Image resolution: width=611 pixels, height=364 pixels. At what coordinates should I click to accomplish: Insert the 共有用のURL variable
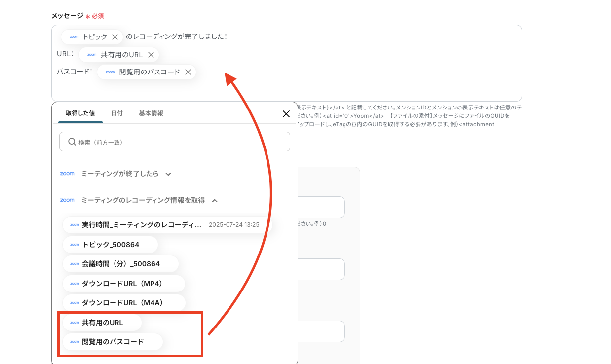101,322
